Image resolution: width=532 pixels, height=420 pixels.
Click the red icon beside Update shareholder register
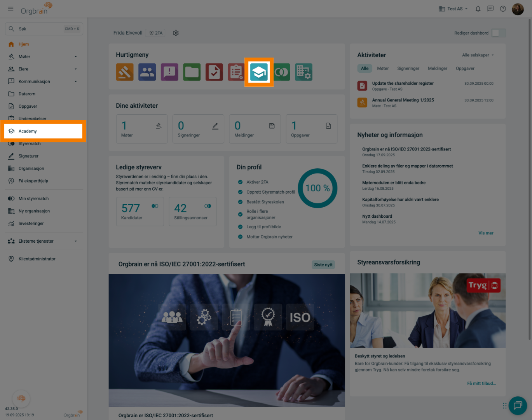coord(362,86)
